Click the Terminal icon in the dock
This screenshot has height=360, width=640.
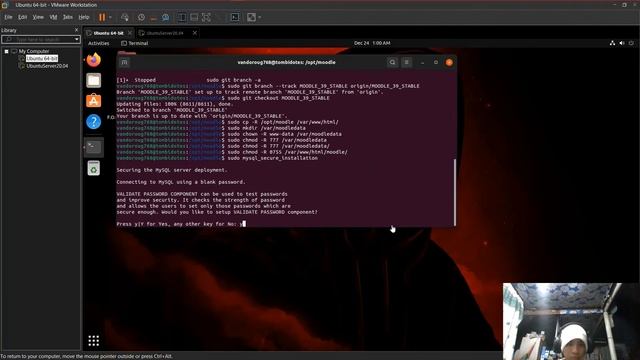pyautogui.click(x=93, y=147)
